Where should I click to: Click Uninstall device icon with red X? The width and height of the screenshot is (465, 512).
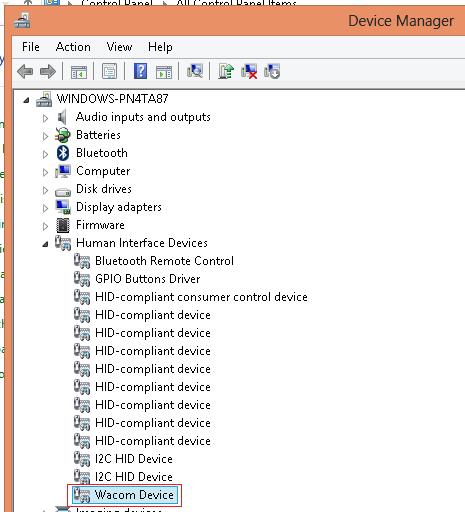tap(249, 71)
